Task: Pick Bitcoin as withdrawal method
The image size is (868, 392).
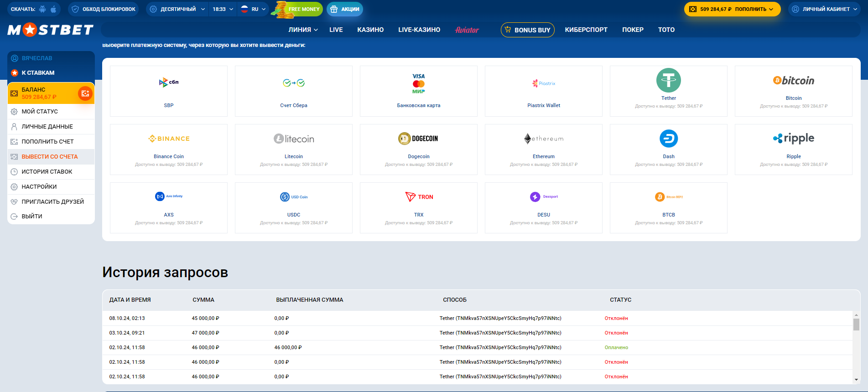Action: click(x=794, y=91)
